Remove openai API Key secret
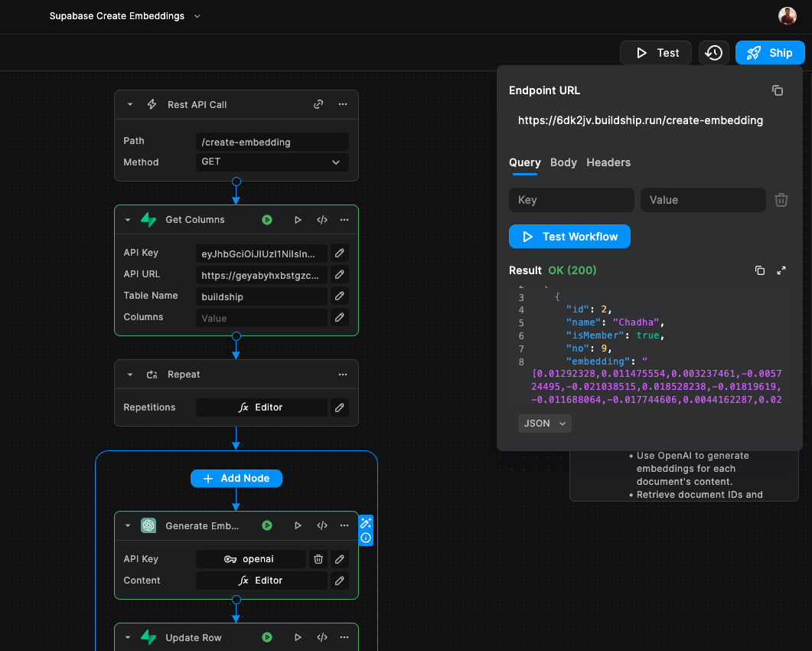The height and width of the screenshot is (651, 812). pyautogui.click(x=318, y=559)
